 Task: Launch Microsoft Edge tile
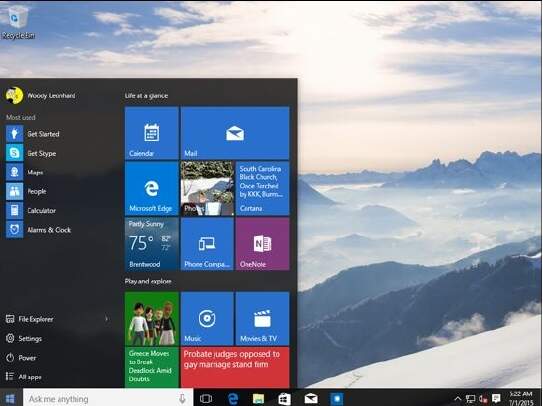152,189
